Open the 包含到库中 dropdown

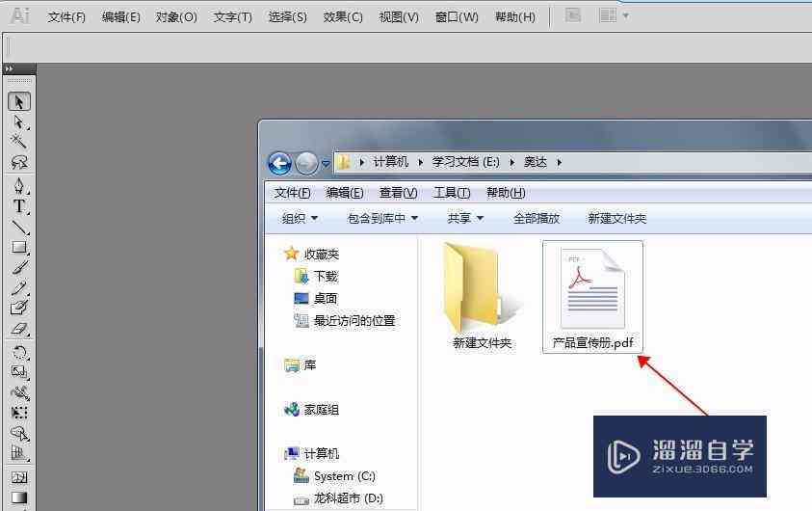382,219
